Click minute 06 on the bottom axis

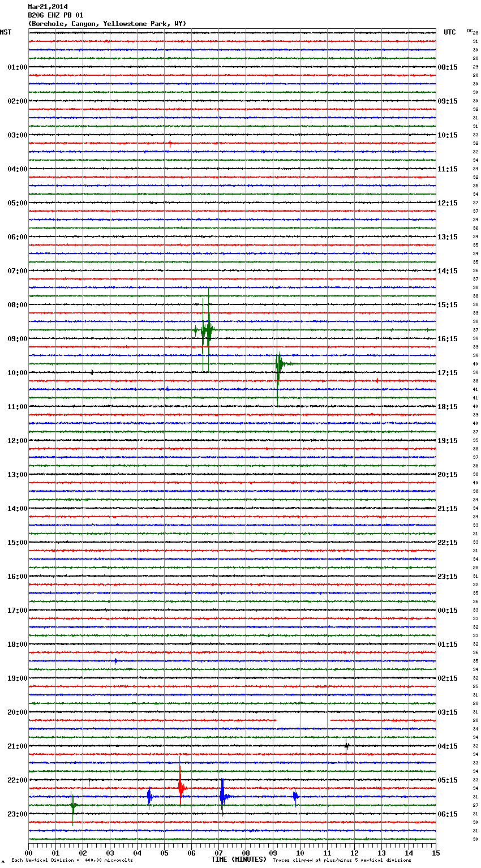(191, 853)
